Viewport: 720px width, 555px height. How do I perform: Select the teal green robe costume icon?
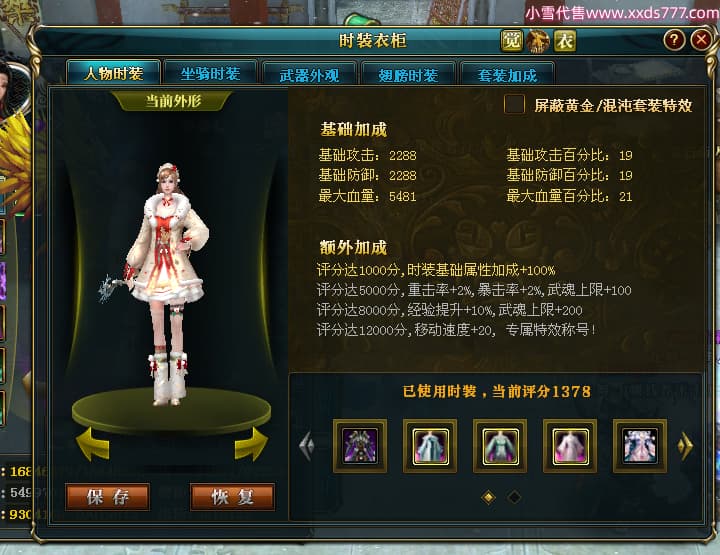coord(500,446)
